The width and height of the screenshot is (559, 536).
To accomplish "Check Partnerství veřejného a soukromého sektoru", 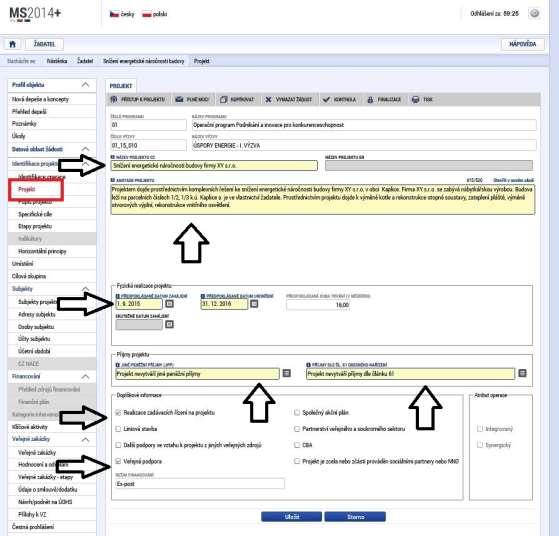I will (x=297, y=429).
